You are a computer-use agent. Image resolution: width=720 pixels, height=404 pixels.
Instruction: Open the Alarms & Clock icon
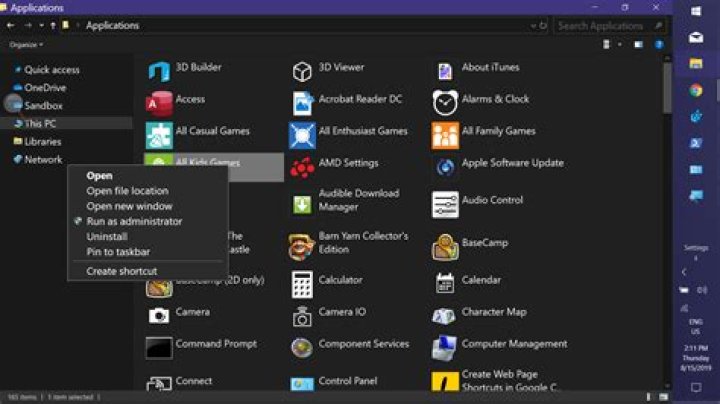[x=444, y=103]
